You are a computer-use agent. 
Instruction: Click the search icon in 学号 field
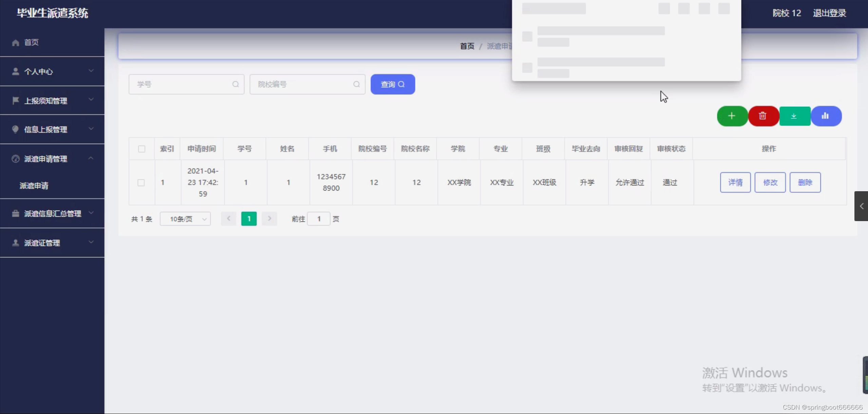click(235, 84)
